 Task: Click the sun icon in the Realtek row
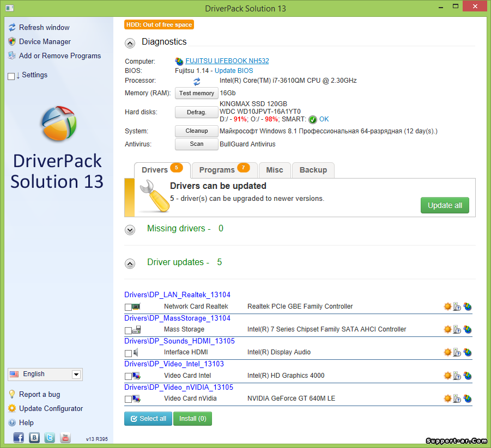[447, 306]
